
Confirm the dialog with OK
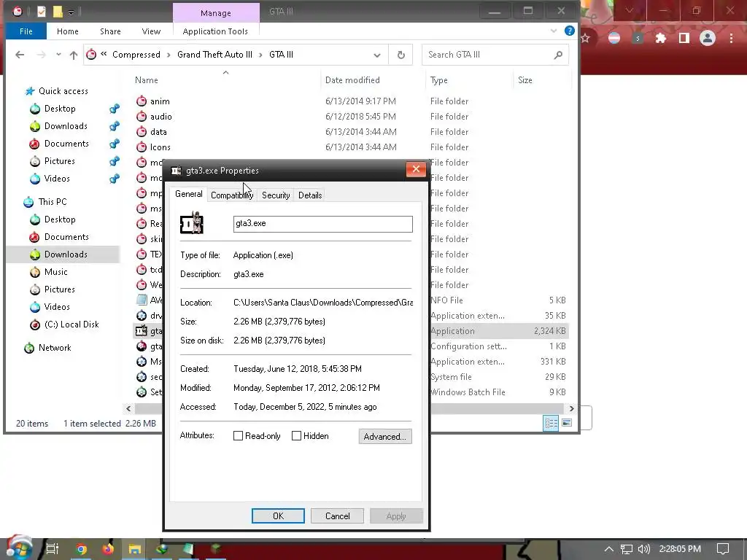click(278, 516)
